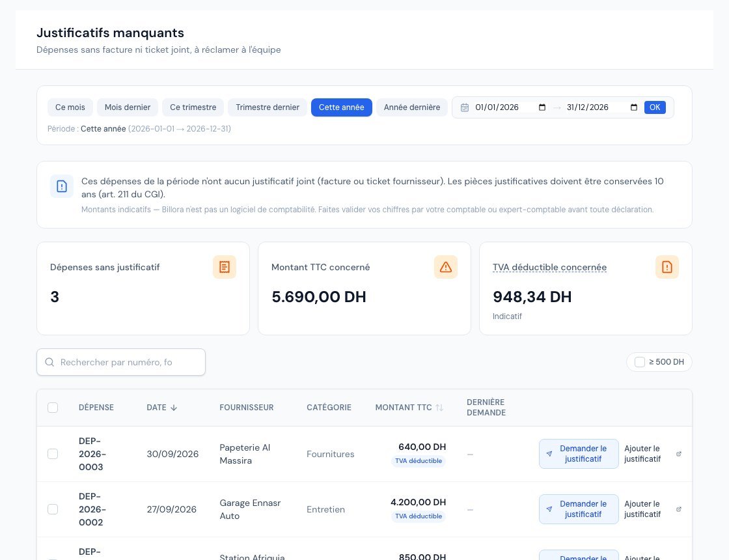
Task: Click the calendar icon before the start date
Action: point(465,107)
